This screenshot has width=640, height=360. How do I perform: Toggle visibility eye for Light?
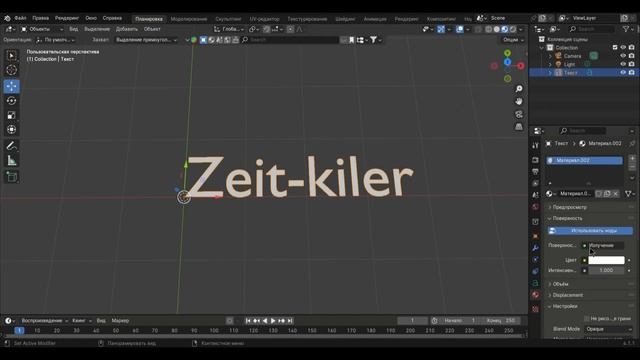coord(623,64)
